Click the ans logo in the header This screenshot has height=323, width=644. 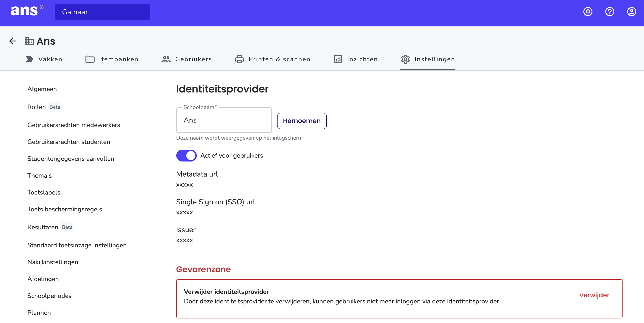click(x=27, y=11)
